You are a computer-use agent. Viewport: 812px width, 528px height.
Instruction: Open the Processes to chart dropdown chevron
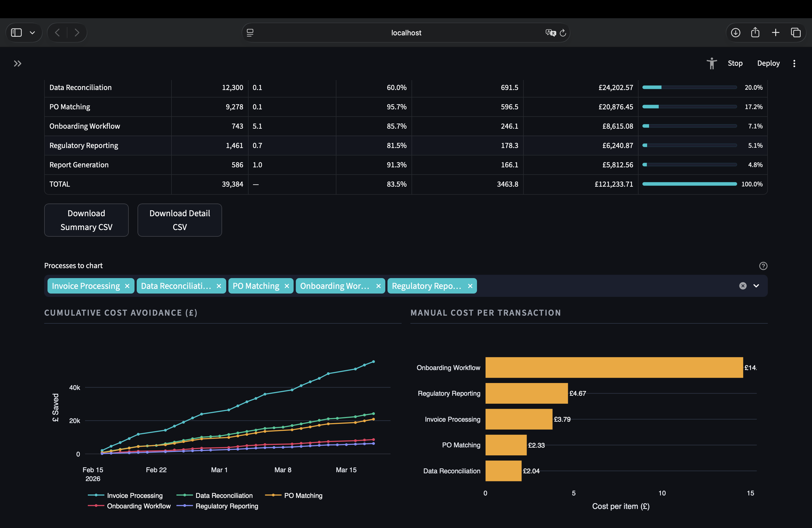756,286
